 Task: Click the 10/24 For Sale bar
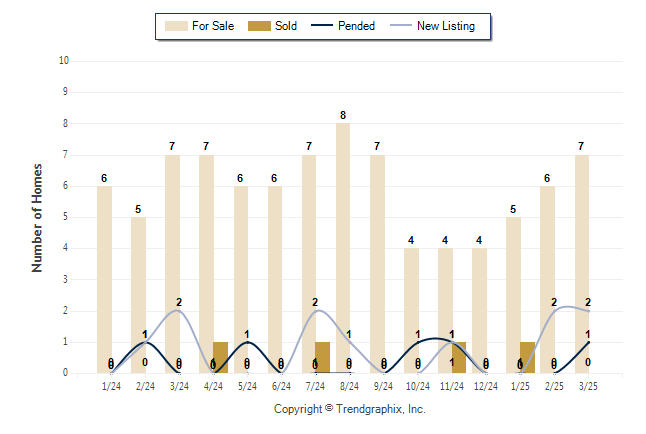pyautogui.click(x=411, y=311)
